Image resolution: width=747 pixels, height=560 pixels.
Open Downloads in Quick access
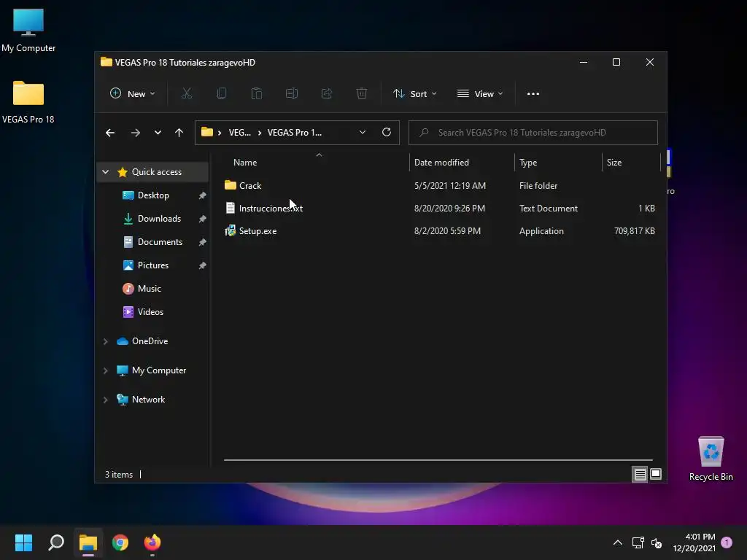pyautogui.click(x=159, y=219)
